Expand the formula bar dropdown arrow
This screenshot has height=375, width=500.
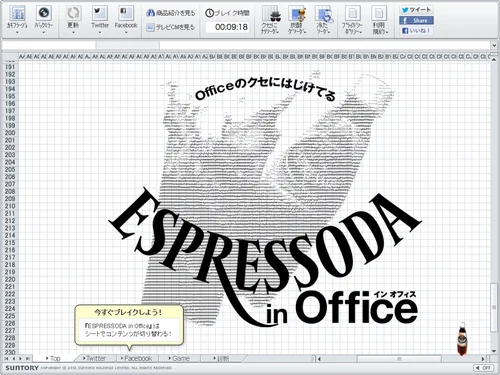coord(494,45)
